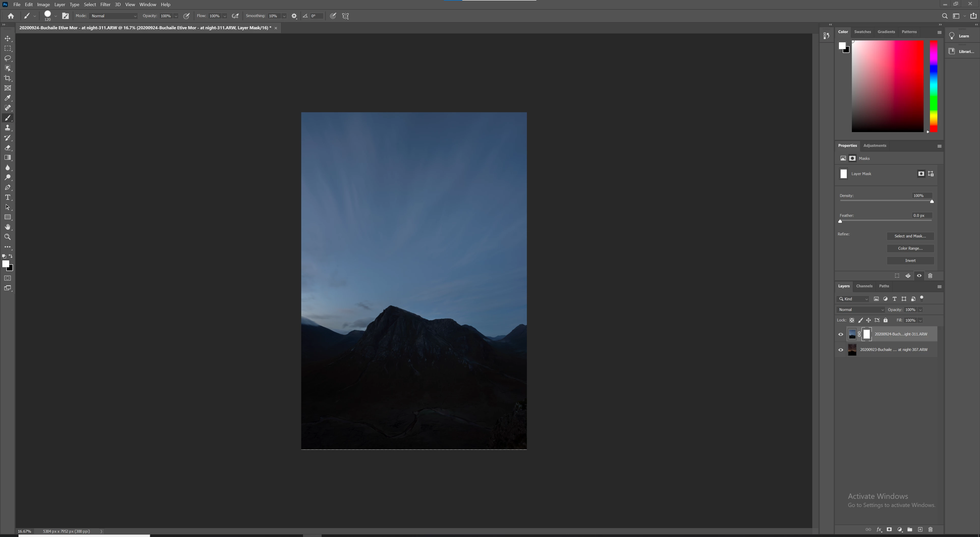980x537 pixels.
Task: Click the Select and Mask button
Action: coord(910,236)
